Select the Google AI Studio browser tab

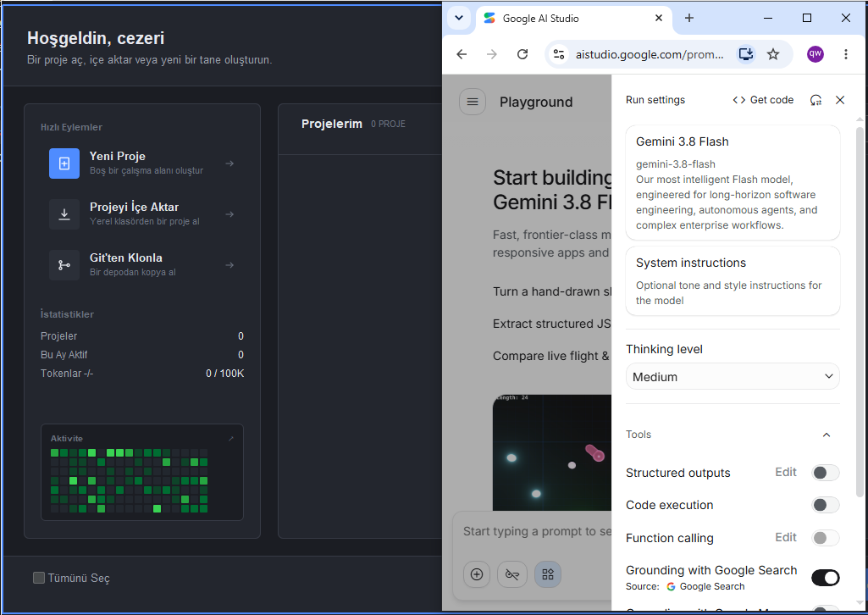pyautogui.click(x=573, y=19)
